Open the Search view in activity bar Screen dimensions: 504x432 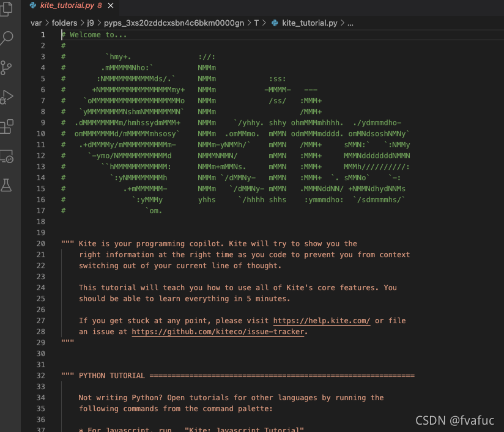pyautogui.click(x=7, y=38)
